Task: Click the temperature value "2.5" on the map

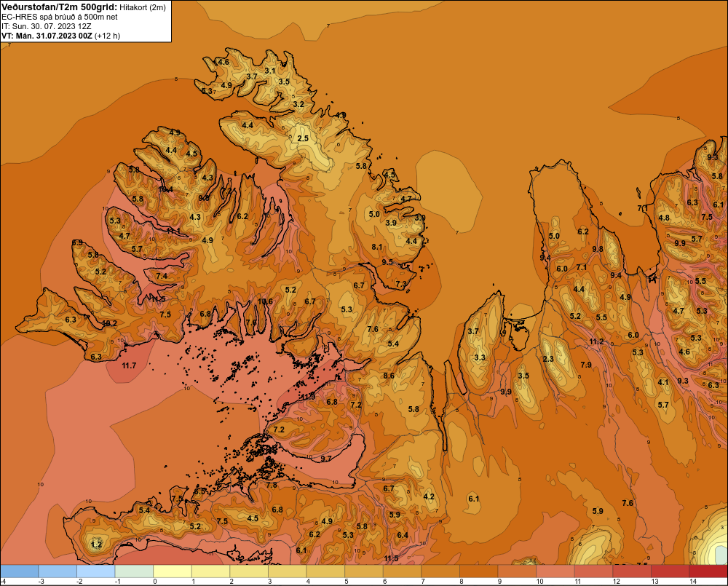Action: point(303,138)
